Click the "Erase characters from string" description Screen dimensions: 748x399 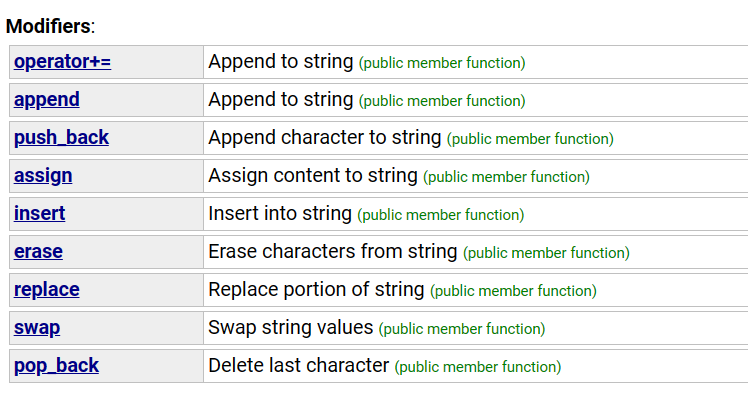(x=332, y=252)
